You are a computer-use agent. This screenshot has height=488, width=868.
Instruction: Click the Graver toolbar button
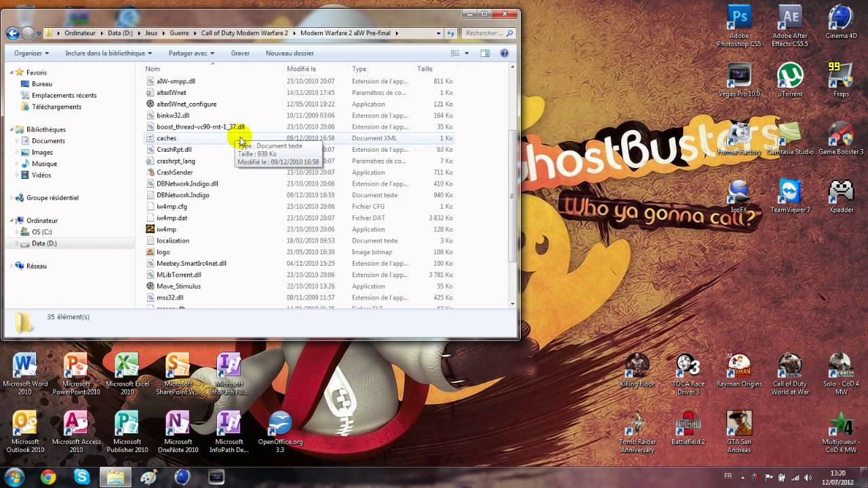(240, 53)
